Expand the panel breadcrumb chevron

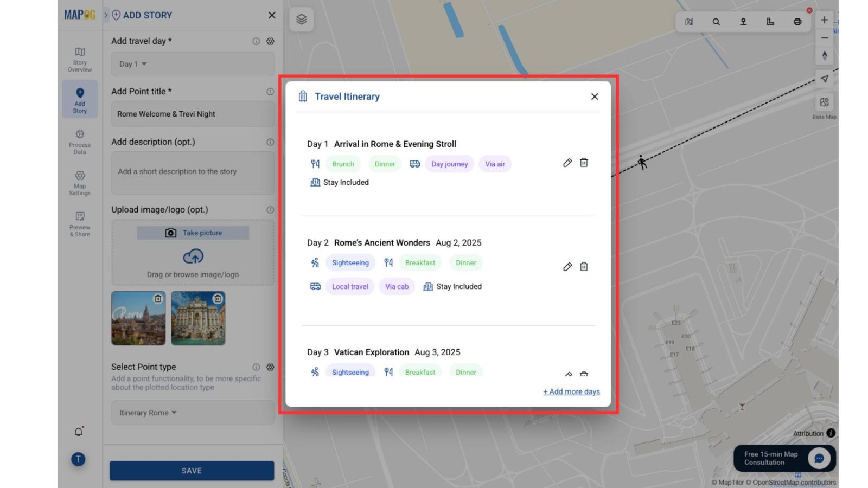106,15
